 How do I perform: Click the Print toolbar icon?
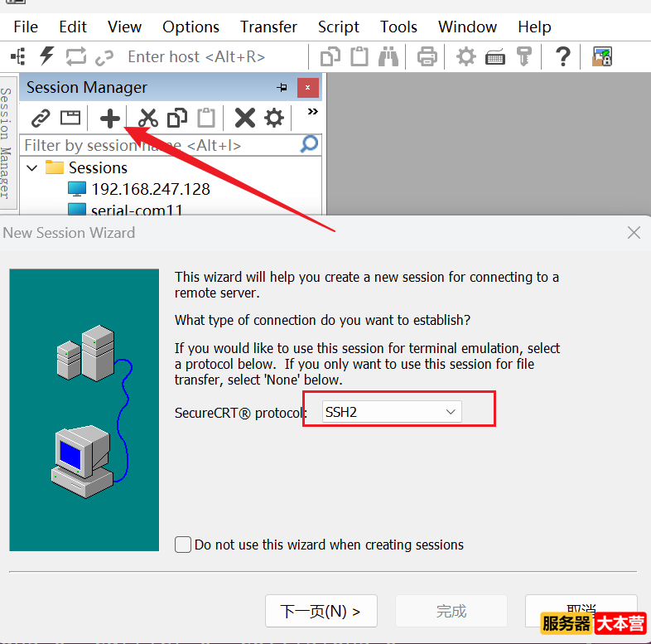(x=427, y=56)
